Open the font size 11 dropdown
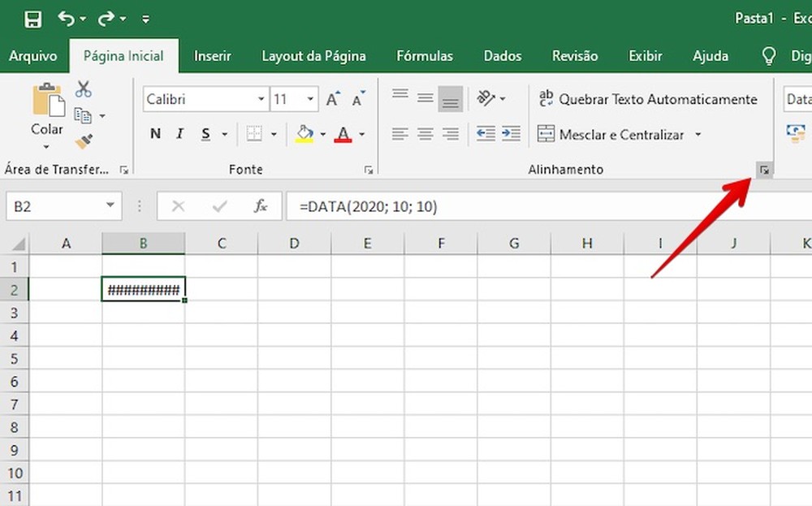 tap(310, 99)
